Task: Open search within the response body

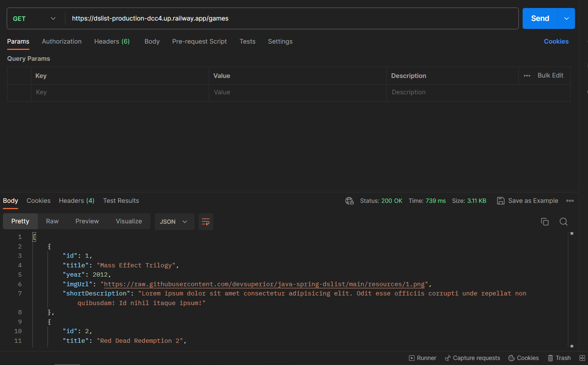Action: pos(563,221)
